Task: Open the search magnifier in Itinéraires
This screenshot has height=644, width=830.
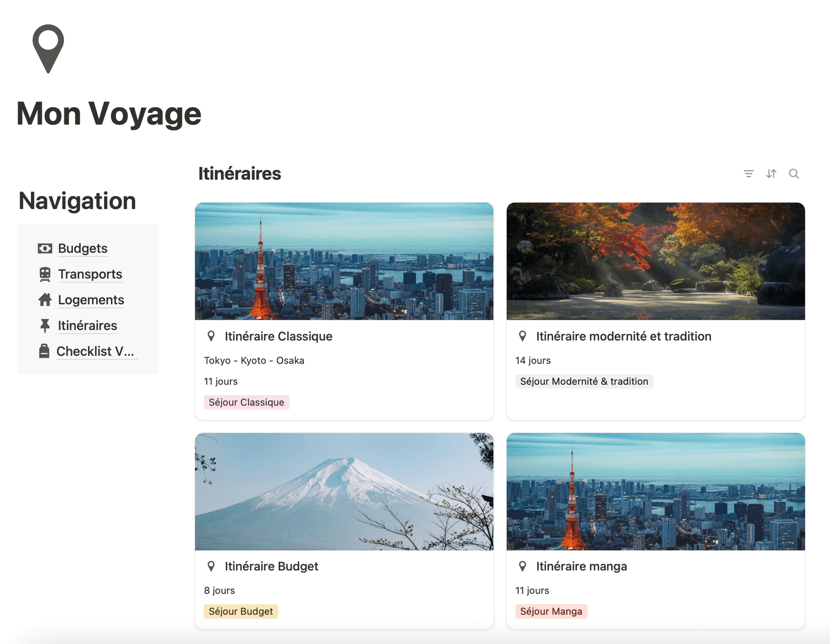Action: coord(794,174)
